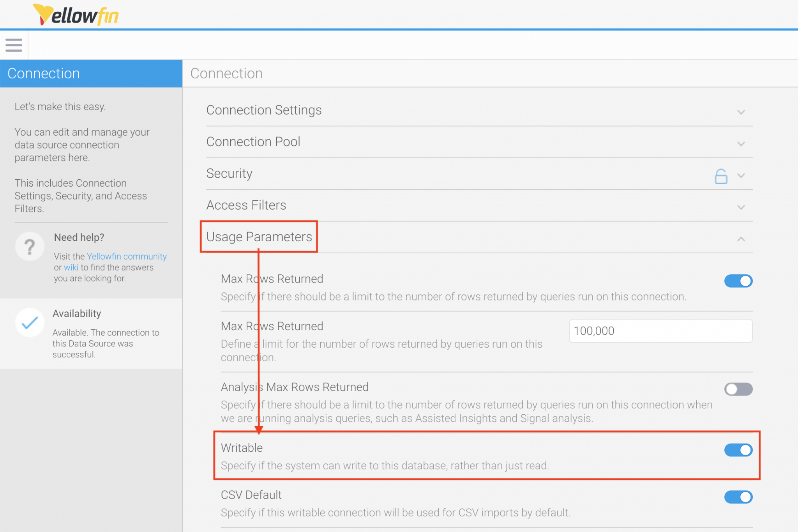Disable the Max Rows Returned toggle
Screen dimensions: 798x532
[x=738, y=281]
